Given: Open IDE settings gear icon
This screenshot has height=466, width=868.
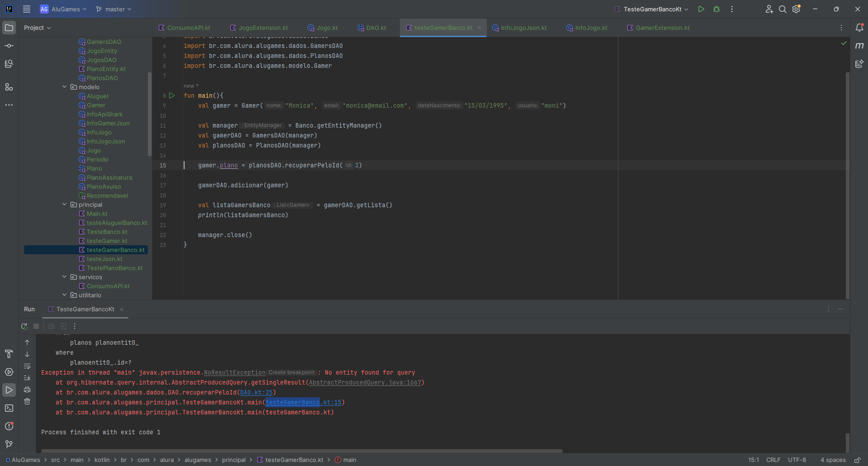Looking at the screenshot, I should pos(797,9).
